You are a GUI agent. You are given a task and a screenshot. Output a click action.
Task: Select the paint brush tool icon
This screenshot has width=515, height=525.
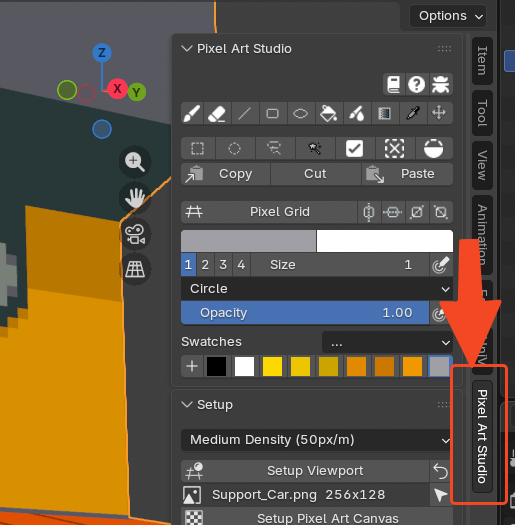tap(192, 114)
